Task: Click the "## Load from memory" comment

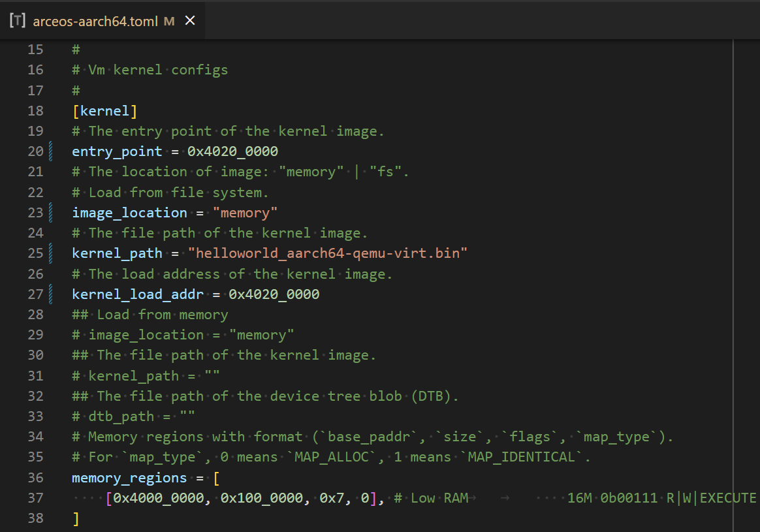Action: [x=150, y=315]
